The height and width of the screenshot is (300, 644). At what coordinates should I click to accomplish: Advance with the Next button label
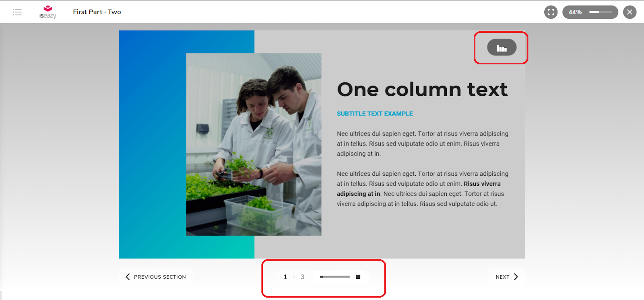click(502, 277)
